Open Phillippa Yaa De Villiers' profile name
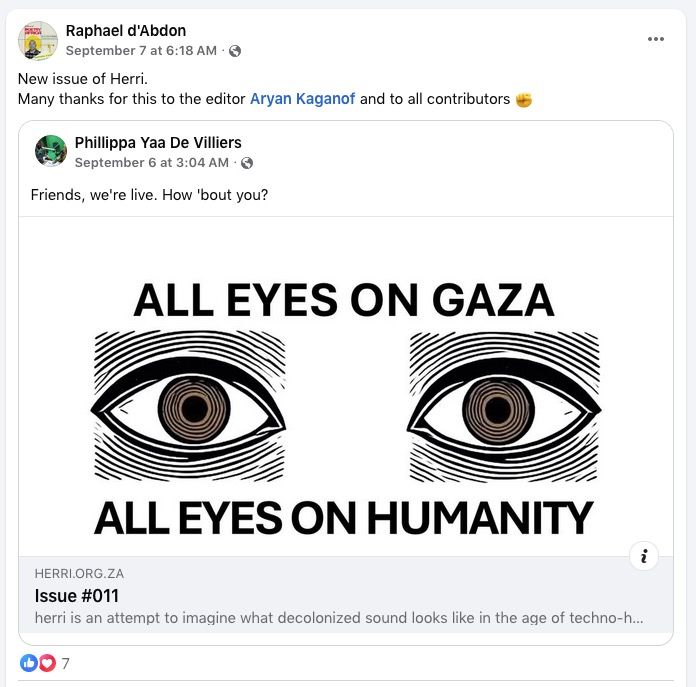696x687 pixels. coord(157,142)
